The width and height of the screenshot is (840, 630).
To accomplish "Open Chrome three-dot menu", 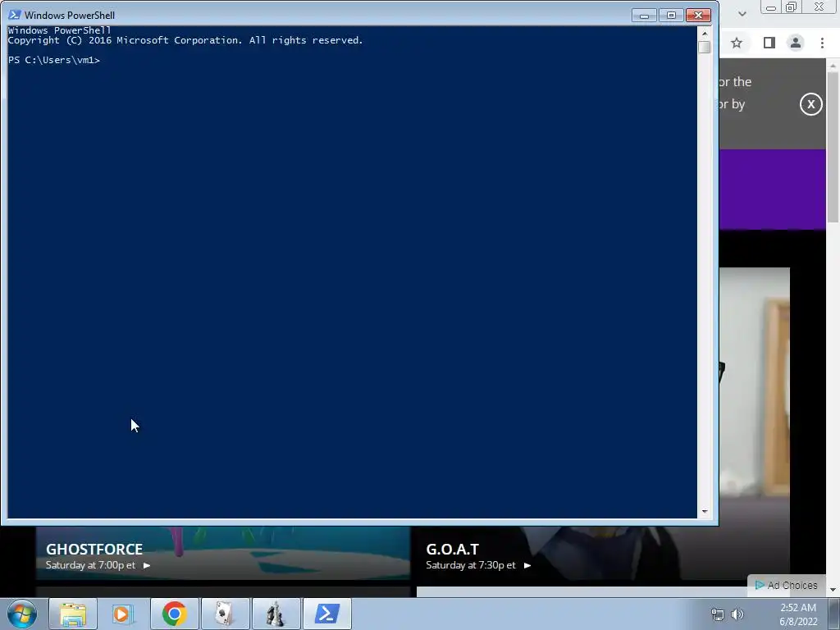I will [x=822, y=43].
